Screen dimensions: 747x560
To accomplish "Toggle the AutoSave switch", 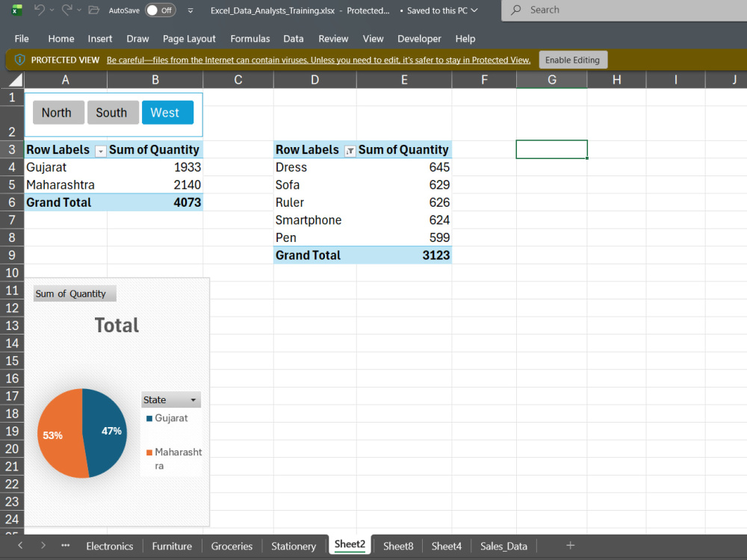I will coord(160,10).
